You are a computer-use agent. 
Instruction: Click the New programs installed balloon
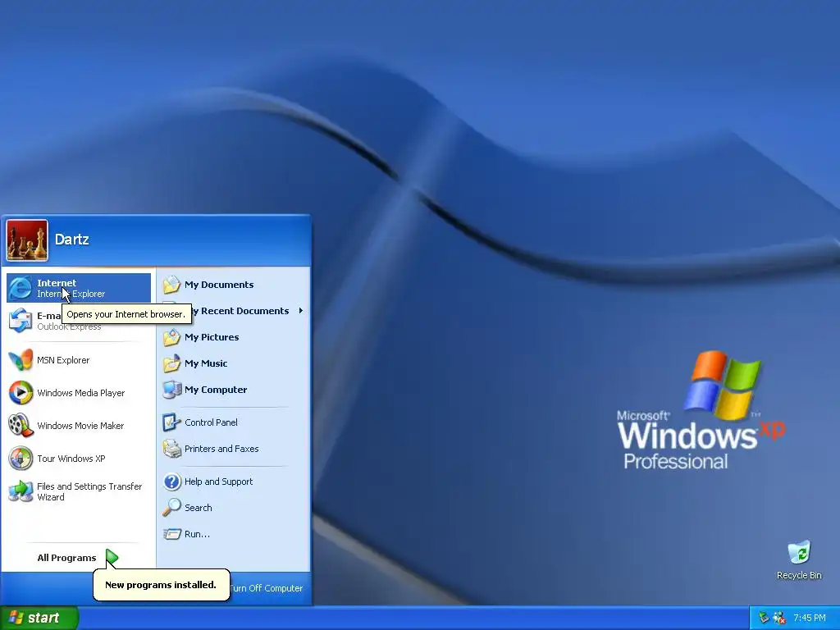[x=162, y=584]
